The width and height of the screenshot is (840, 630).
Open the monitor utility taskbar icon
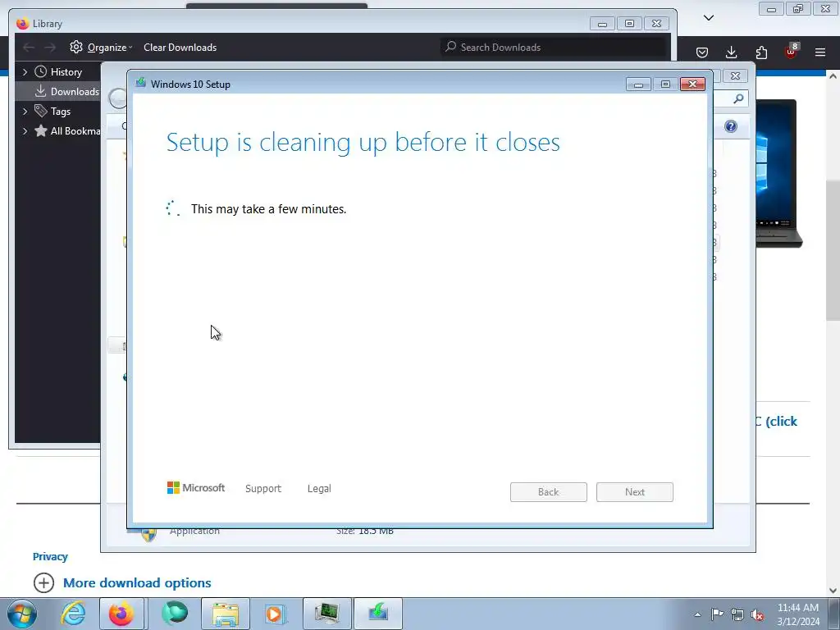pos(326,614)
